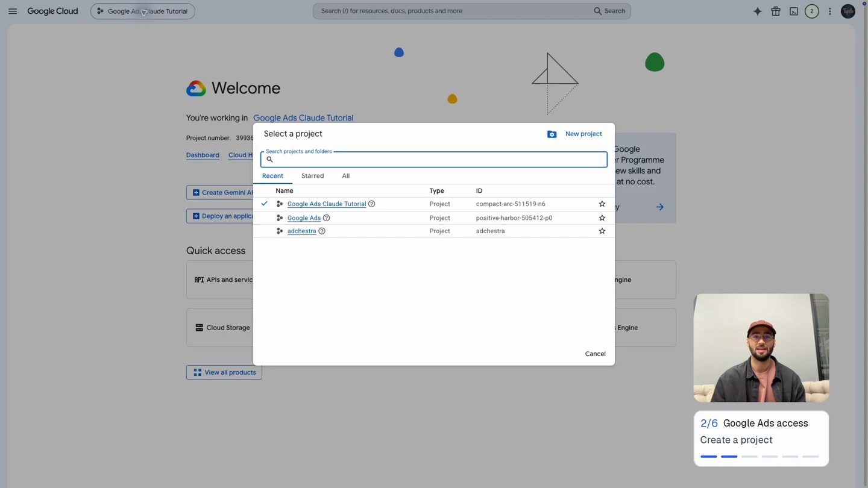Open Cloud Storage quick access card
The height and width of the screenshot is (488, 868).
tap(220, 328)
